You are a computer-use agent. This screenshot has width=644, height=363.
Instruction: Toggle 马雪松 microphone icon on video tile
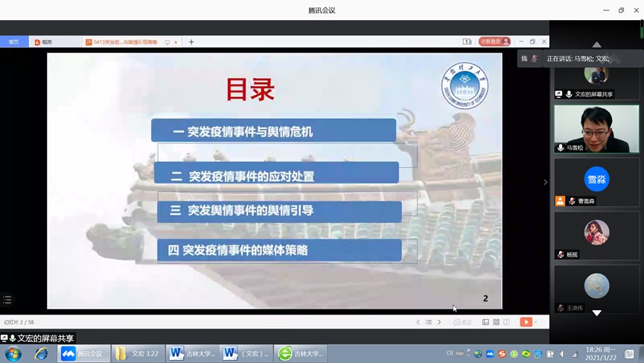(560, 148)
